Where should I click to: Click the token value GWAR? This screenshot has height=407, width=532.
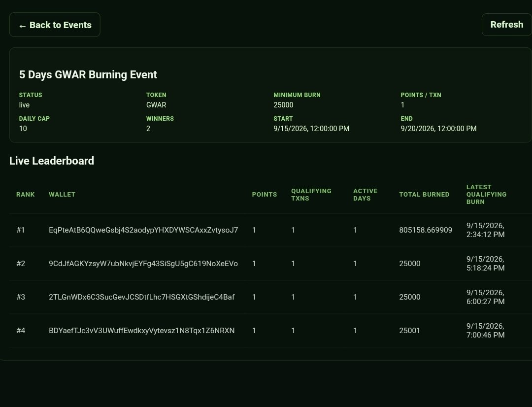click(156, 105)
